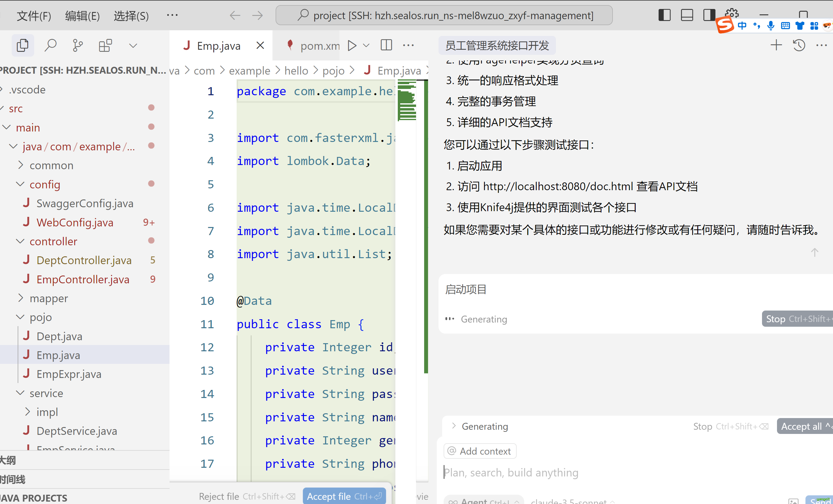Open DeptController.java file
Screen dimensions: 833x504
[x=84, y=260]
